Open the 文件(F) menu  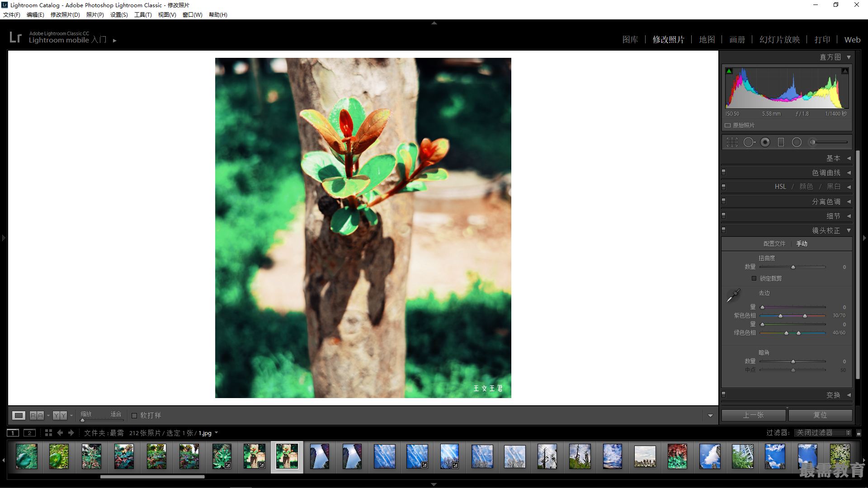12,15
